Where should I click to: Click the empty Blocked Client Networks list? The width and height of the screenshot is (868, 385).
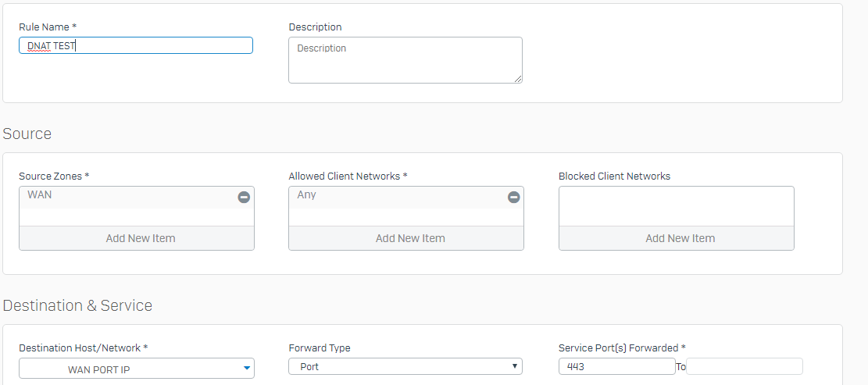tap(677, 206)
